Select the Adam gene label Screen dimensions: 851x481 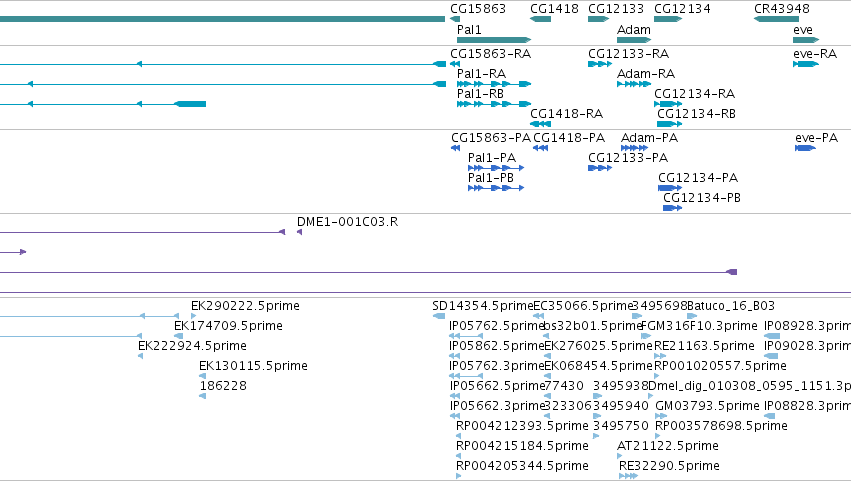pyautogui.click(x=634, y=29)
